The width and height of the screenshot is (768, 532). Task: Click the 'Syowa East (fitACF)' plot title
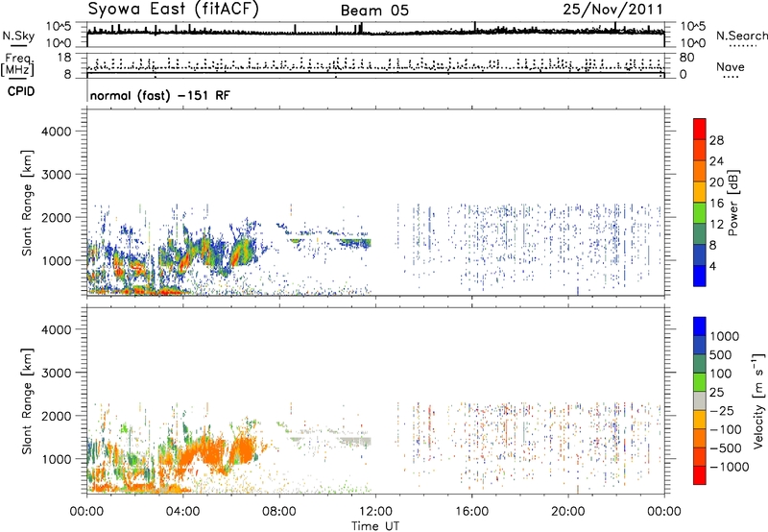coord(174,10)
